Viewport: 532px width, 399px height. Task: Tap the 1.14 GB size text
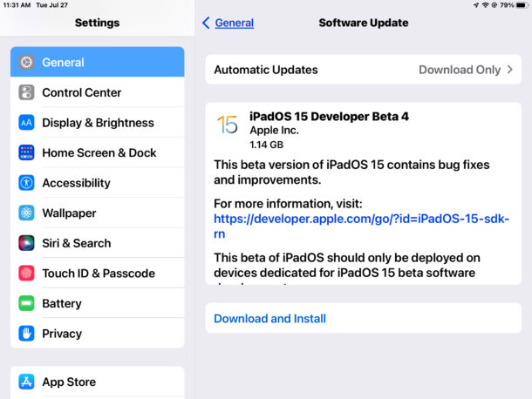(x=266, y=145)
